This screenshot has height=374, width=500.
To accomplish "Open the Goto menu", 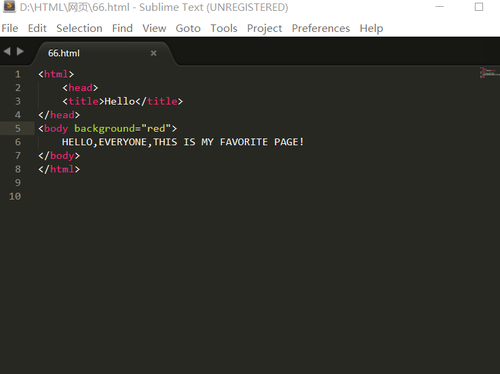I will [188, 28].
